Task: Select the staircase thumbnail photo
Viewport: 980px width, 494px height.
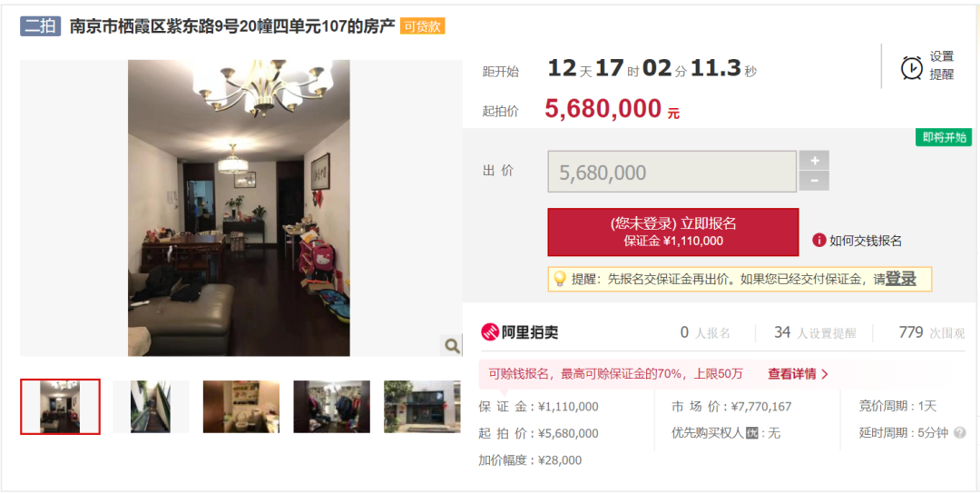Action: tap(151, 407)
